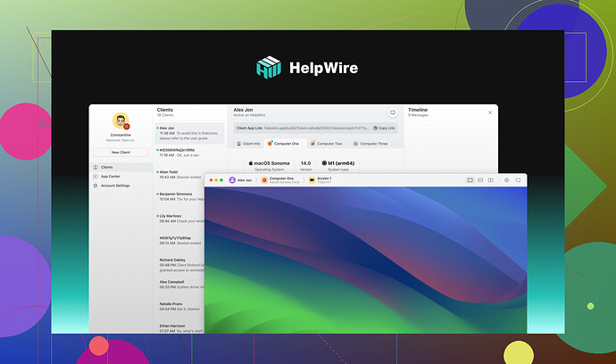Click the Client App Link URL field
Screen dimensions: 616x364
point(316,128)
